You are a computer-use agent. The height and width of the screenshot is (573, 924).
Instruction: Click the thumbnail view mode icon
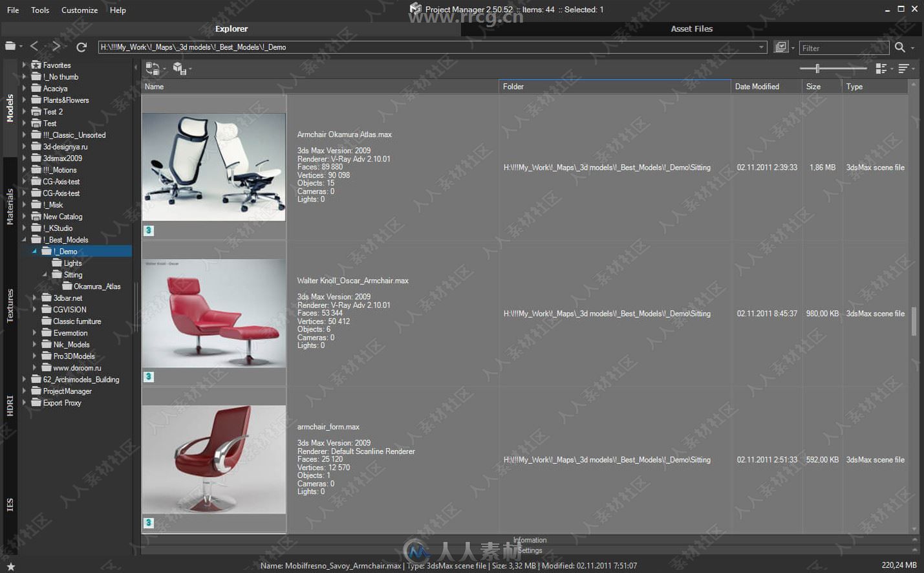(x=881, y=68)
